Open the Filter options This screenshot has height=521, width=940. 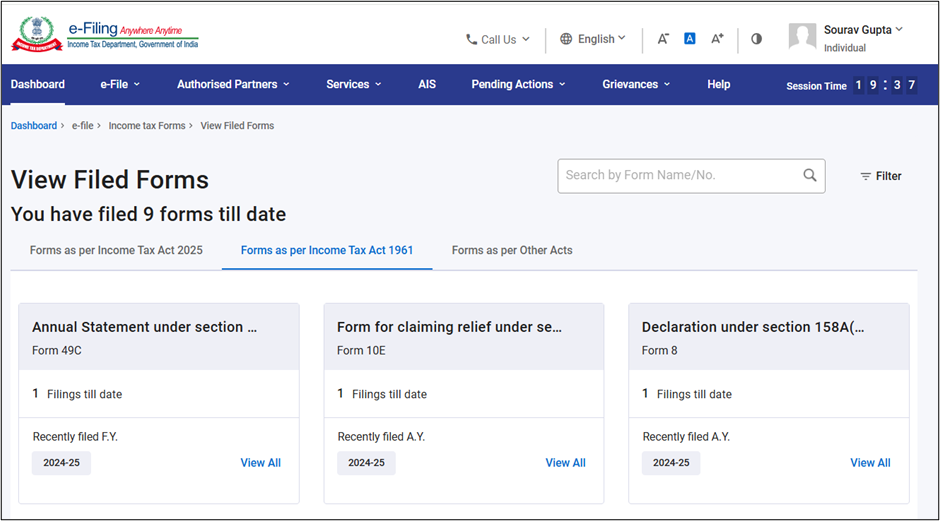point(881,176)
